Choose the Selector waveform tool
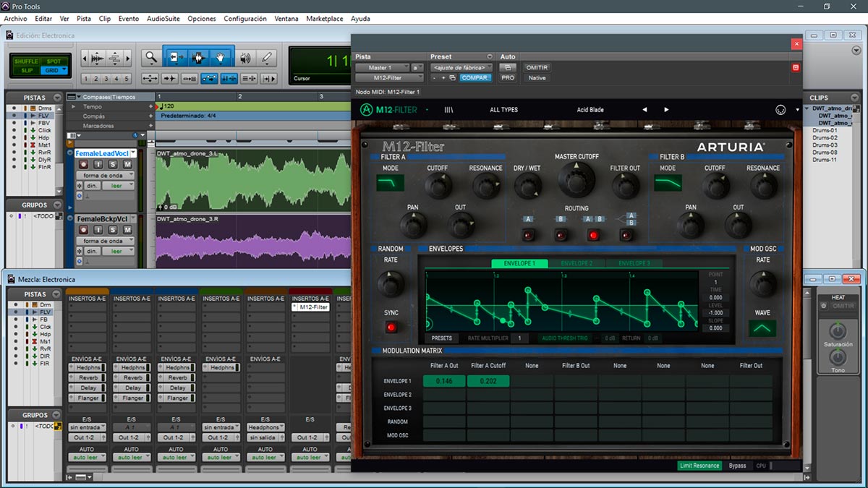This screenshot has width=868, height=488. (x=198, y=57)
